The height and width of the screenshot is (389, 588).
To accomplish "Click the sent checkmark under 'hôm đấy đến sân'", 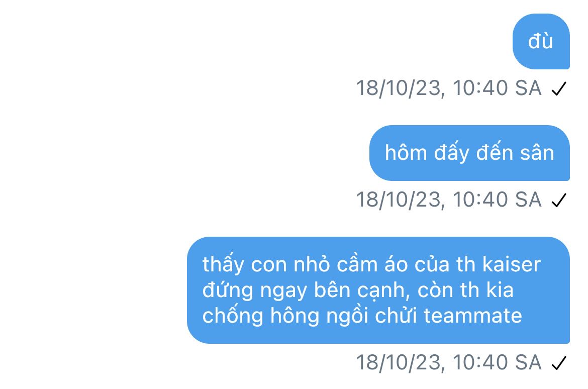I will tap(559, 201).
